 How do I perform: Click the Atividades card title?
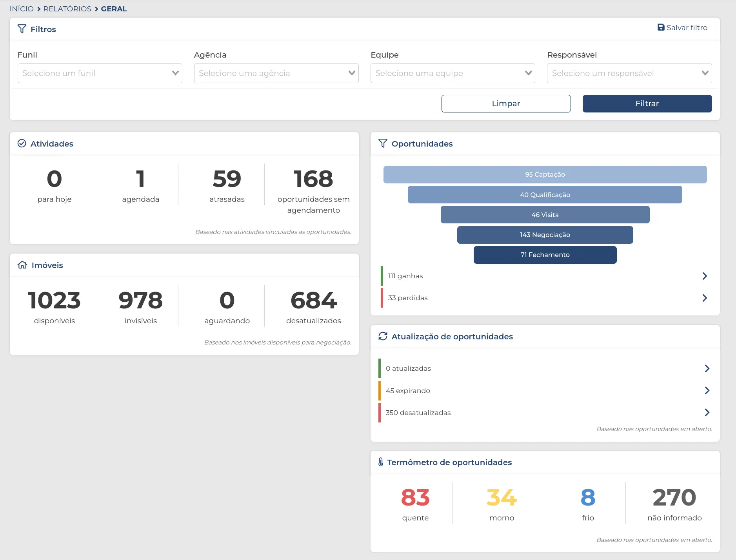click(52, 143)
